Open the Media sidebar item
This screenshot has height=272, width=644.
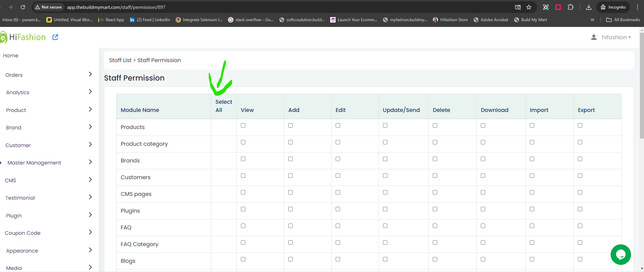[14, 268]
